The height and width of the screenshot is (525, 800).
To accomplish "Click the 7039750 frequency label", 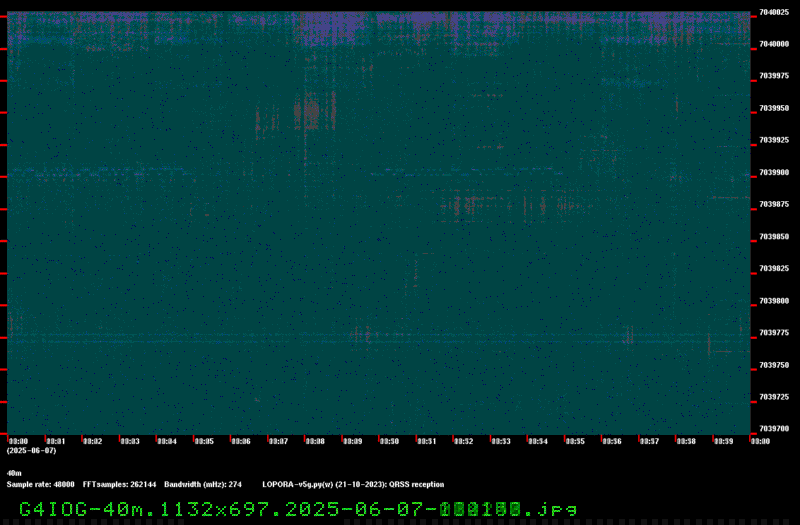I will 774,365.
